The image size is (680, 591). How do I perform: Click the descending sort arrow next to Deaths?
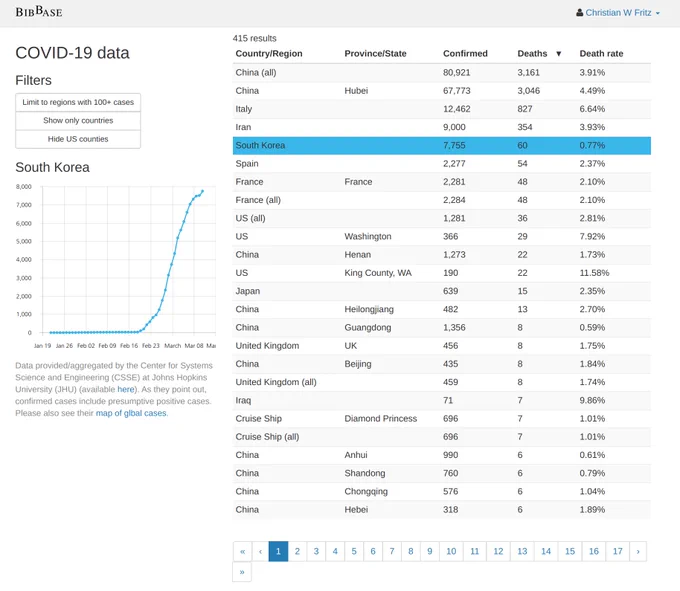(x=559, y=54)
